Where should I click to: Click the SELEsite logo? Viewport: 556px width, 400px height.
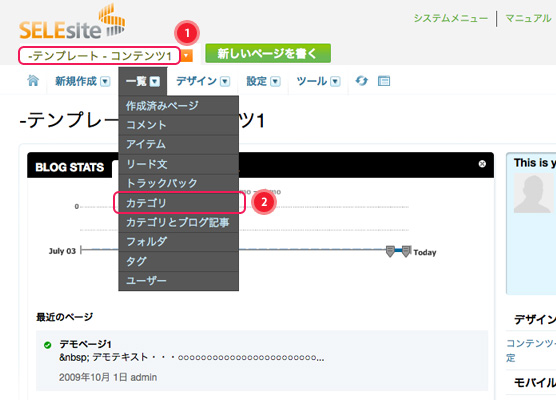[x=72, y=22]
